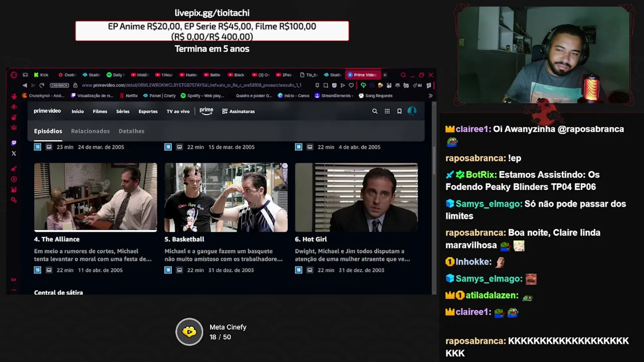644x362 pixels.
Task: Play episode 5 Basketball thumbnail
Action: pyautogui.click(x=226, y=197)
